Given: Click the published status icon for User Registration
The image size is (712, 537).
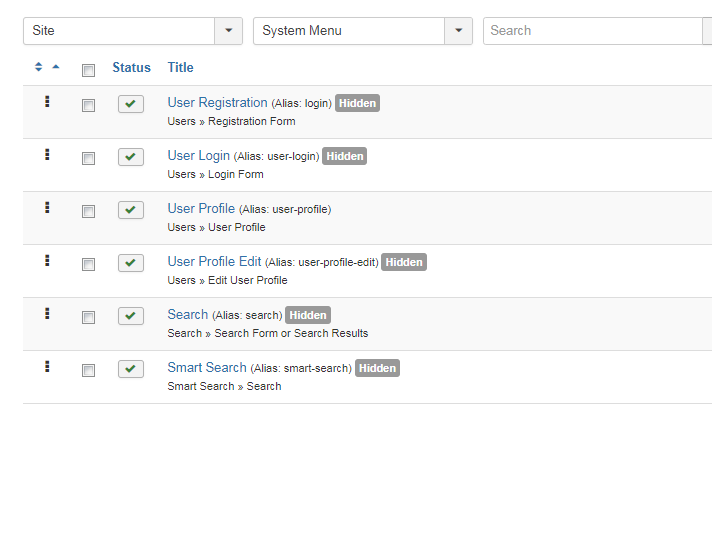Looking at the screenshot, I should [131, 104].
